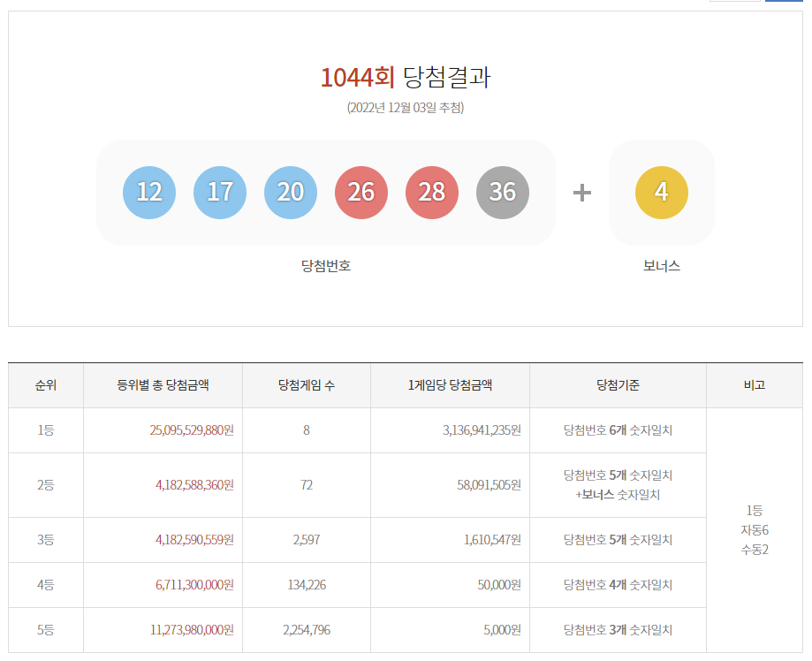The width and height of the screenshot is (812, 661).
Task: Click the 보너스 label below the bonus ball
Action: click(x=661, y=265)
